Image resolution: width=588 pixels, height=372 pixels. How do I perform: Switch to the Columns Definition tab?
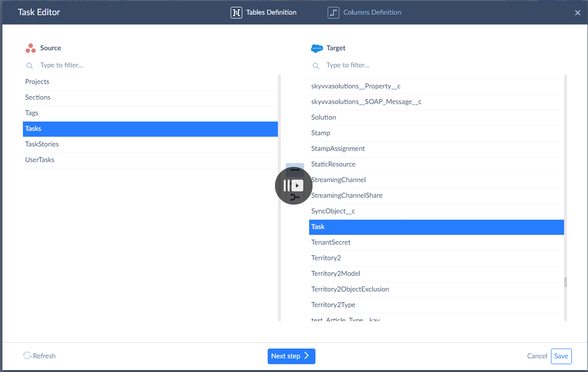[x=372, y=13]
